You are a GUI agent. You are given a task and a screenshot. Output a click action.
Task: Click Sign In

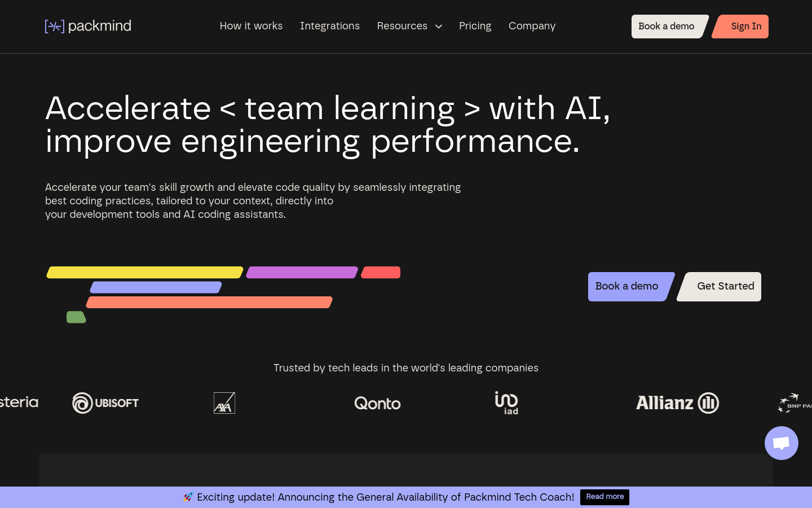(745, 26)
